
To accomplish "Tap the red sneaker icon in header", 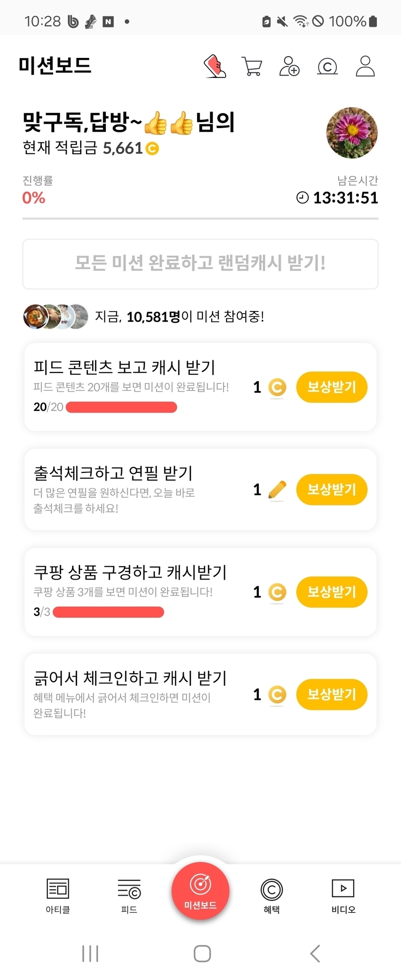I will [215, 66].
